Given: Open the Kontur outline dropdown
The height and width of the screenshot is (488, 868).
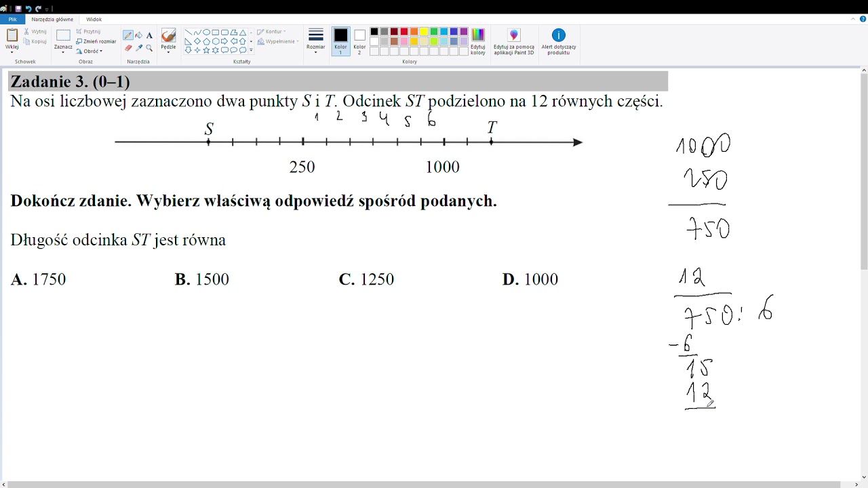Looking at the screenshot, I should point(271,32).
